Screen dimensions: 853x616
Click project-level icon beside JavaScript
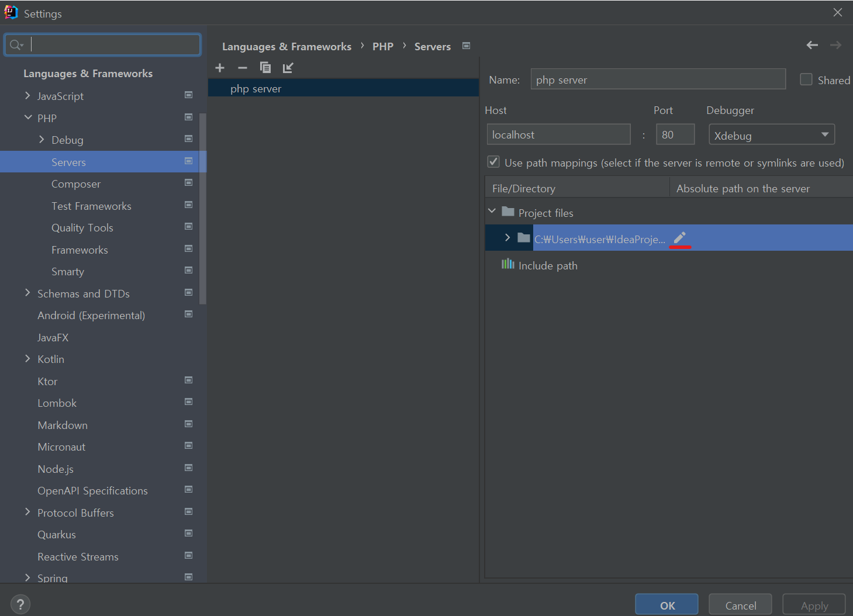188,95
